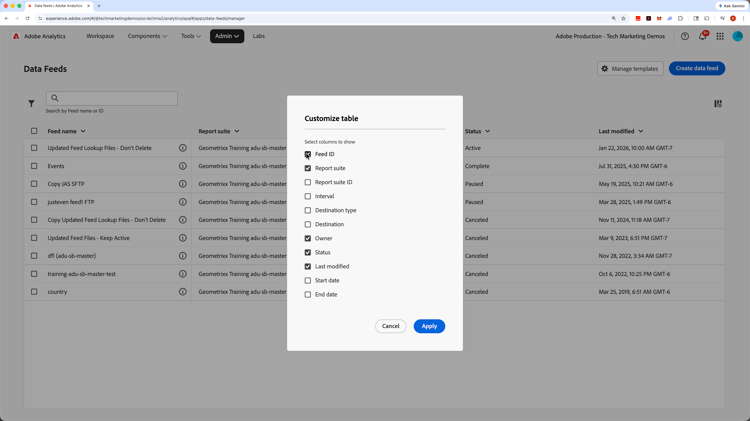Open a new browser tab
Viewport: 750px width, 421px height.
99,6
